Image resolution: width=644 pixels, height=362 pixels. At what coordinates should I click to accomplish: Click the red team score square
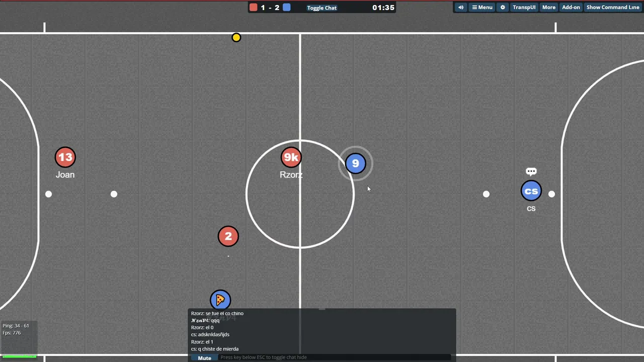coord(254,7)
